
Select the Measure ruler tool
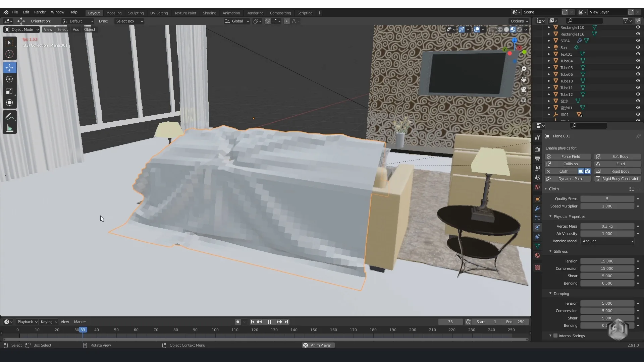tap(9, 128)
